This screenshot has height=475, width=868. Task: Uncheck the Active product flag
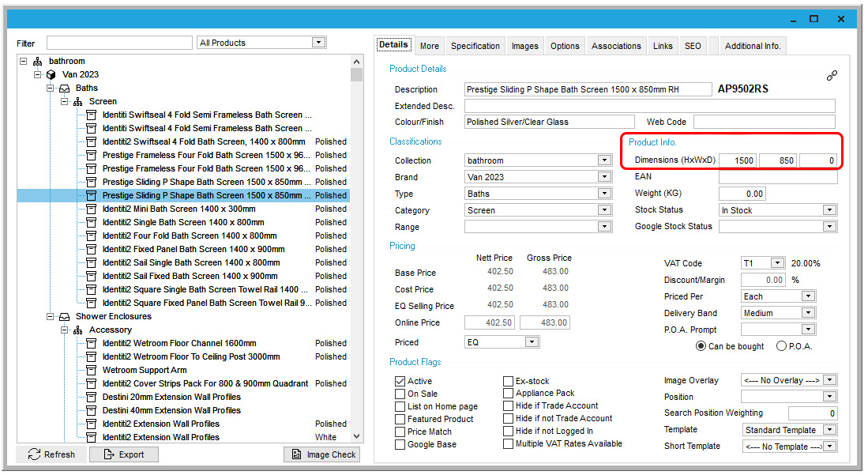400,381
